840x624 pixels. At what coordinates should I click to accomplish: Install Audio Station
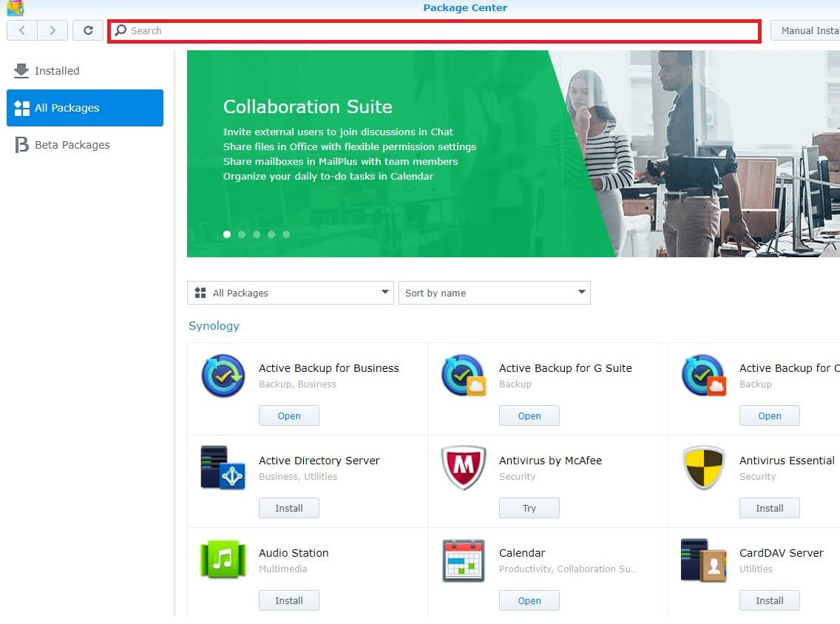coord(288,600)
